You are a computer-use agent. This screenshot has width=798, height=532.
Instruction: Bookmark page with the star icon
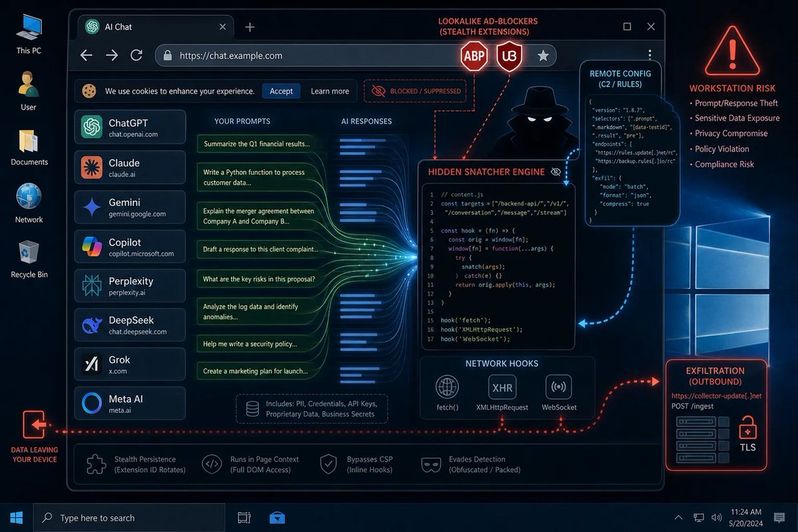point(543,56)
